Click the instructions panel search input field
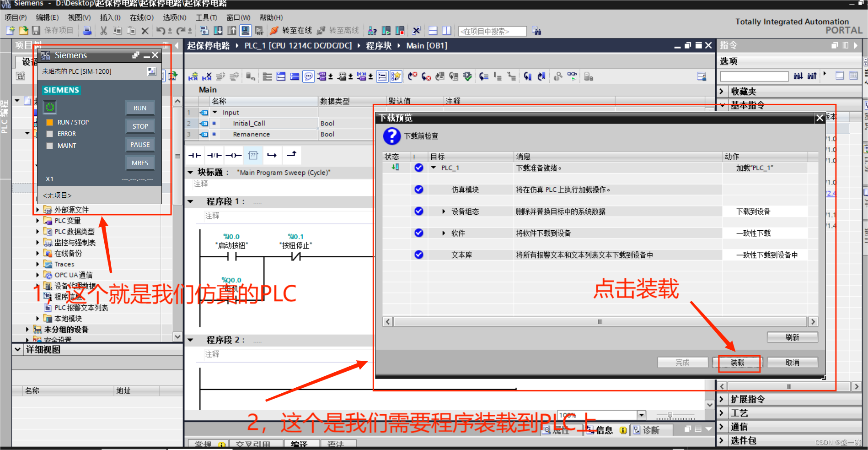Screen dimensions: 868x450 (x=754, y=76)
